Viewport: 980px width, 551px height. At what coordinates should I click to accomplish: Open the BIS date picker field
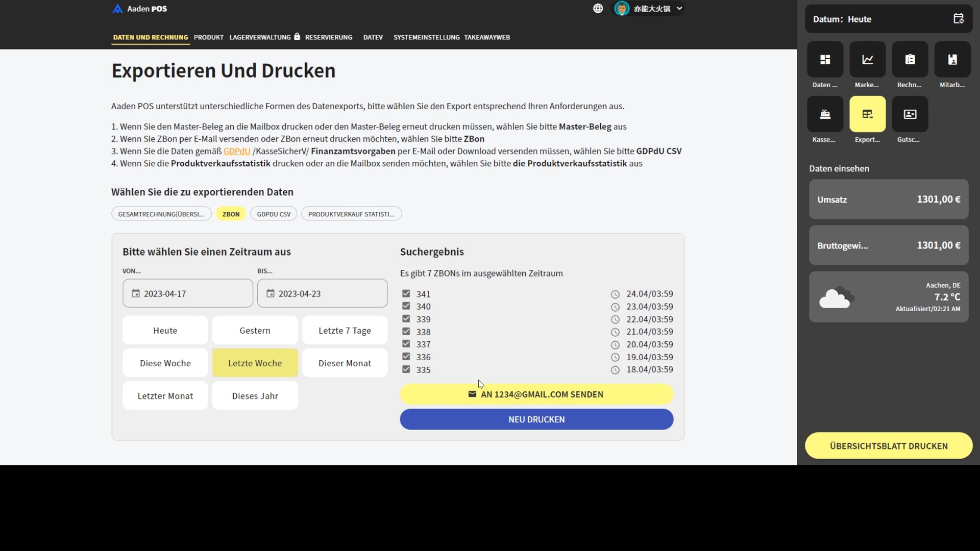[x=322, y=293]
